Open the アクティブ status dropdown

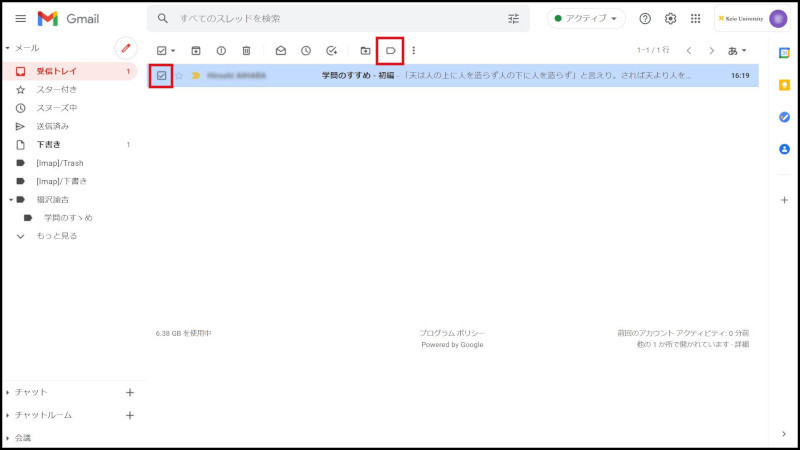[586, 19]
